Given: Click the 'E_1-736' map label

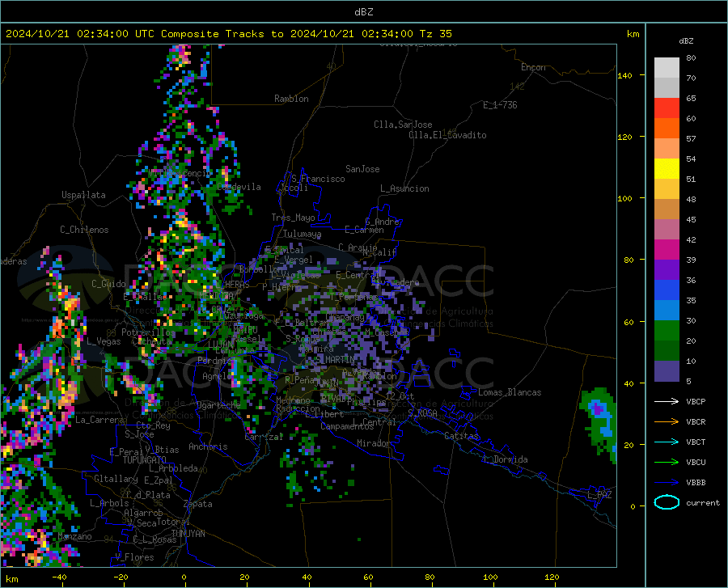Looking at the screenshot, I should click(500, 105).
